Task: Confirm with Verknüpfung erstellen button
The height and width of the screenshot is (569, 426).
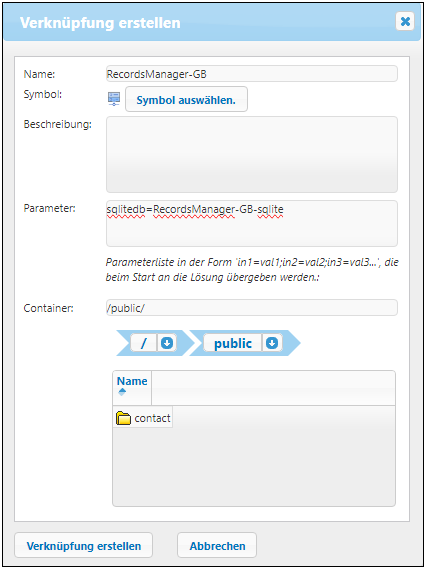Action: pos(83,545)
